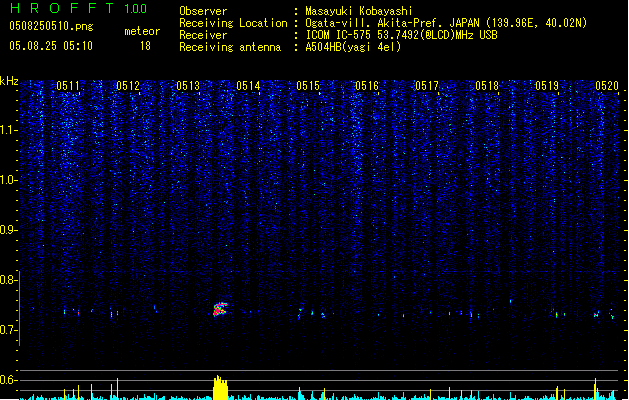Click the 0.7 frequency axis label

point(9,330)
